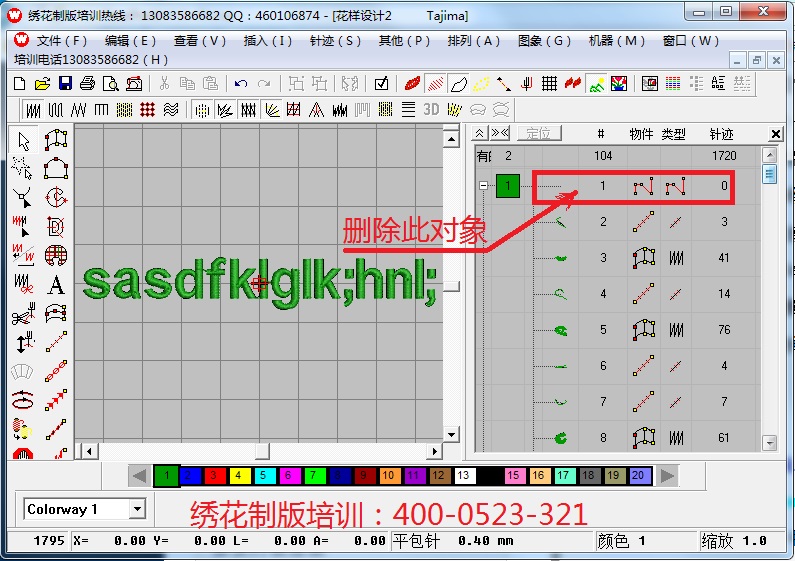Toggle the yellow dotted points display
This screenshot has width=795, height=561.
coord(481,84)
